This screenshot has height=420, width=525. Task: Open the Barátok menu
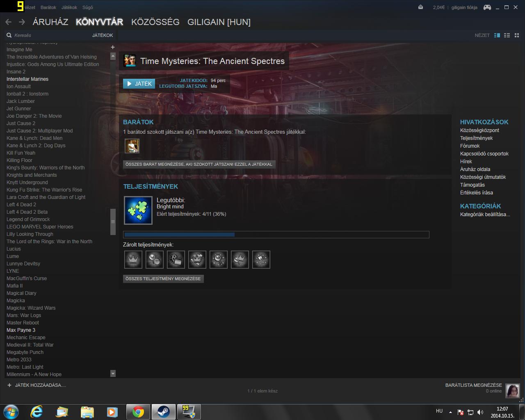click(x=48, y=7)
